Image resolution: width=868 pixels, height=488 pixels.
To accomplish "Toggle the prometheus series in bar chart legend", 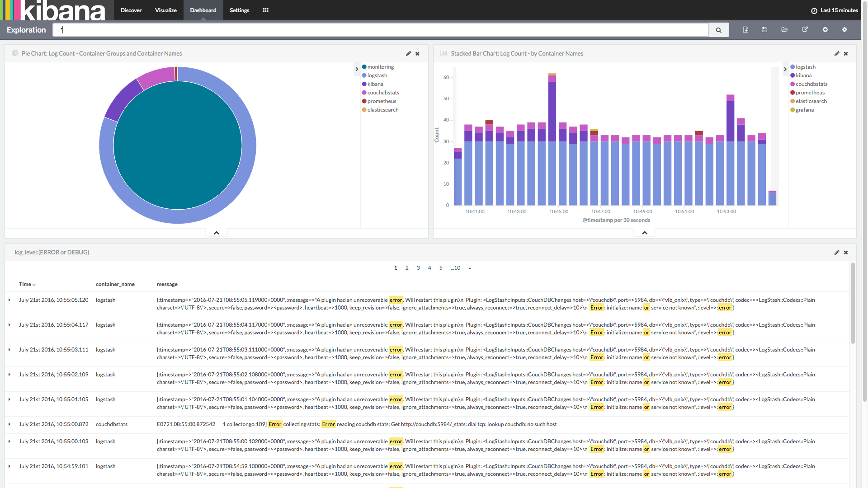I will pyautogui.click(x=810, y=93).
